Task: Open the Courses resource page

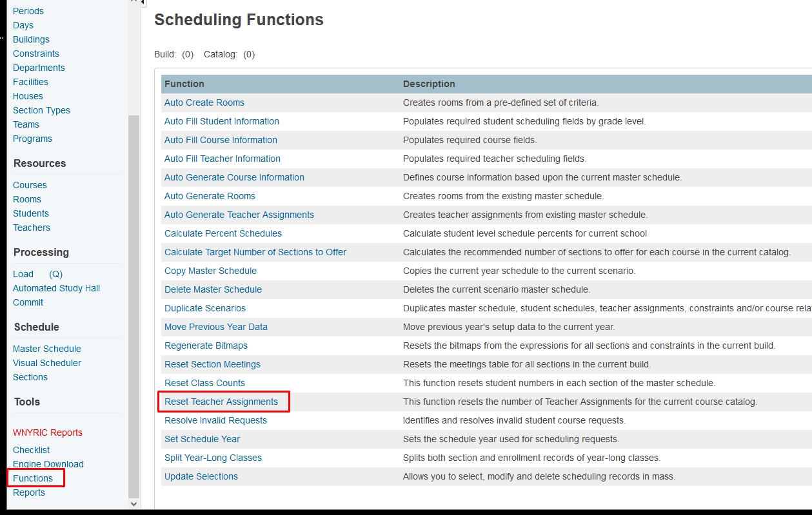Action: (x=30, y=185)
